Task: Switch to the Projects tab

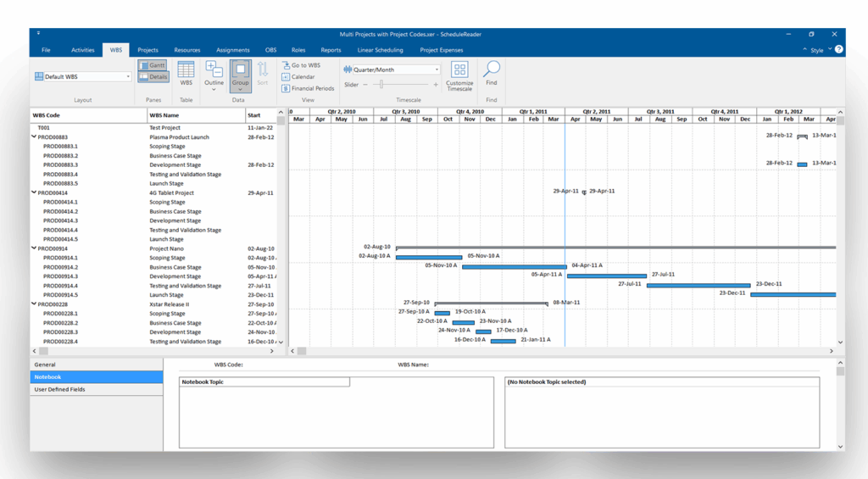Action: click(147, 50)
